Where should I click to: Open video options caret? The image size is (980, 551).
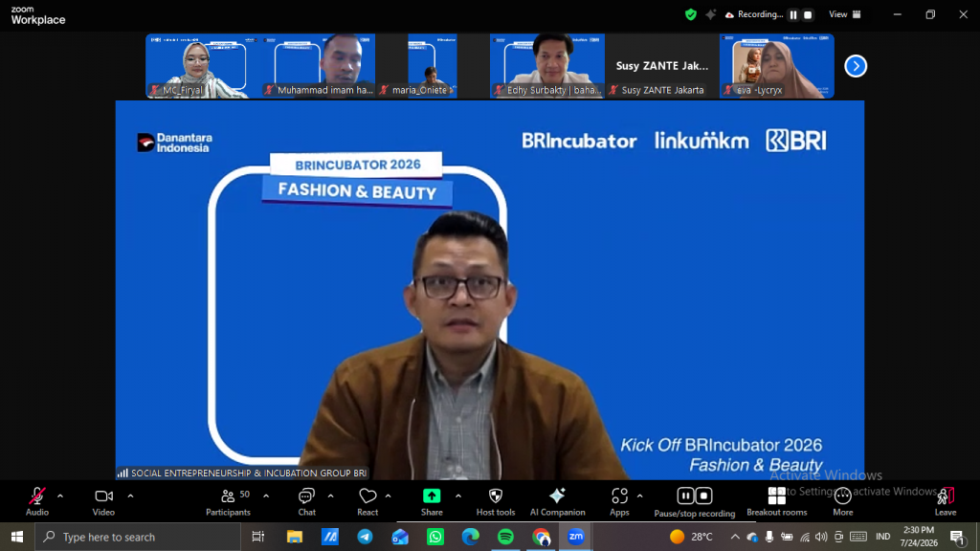pos(130,496)
